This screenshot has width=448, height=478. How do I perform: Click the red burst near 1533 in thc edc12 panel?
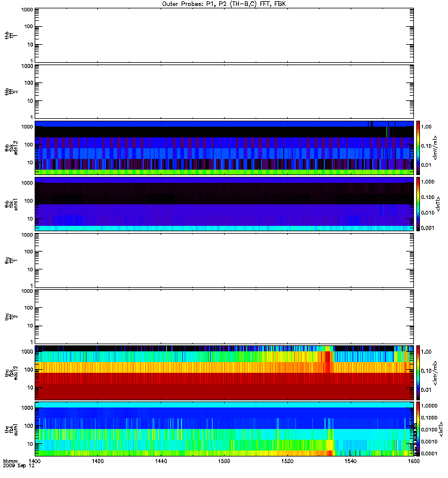click(x=328, y=361)
